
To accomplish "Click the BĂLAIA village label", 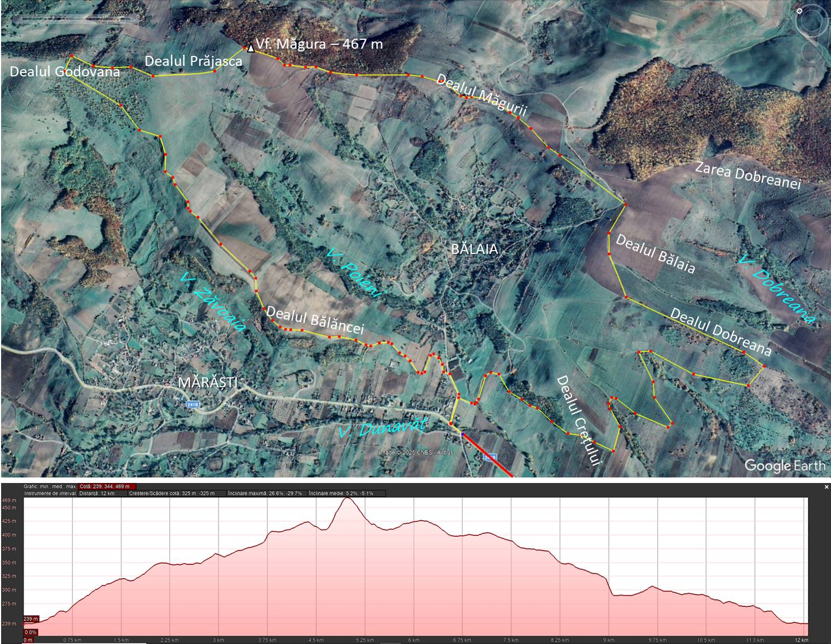I will [x=474, y=249].
